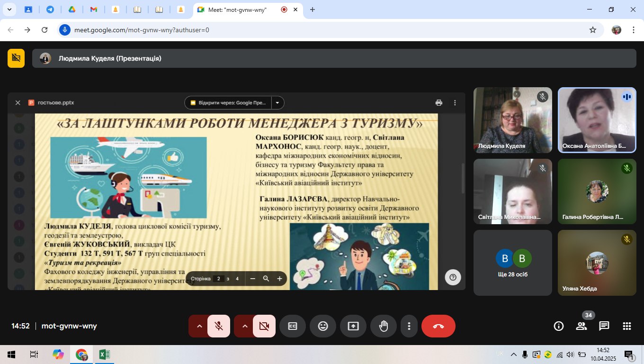Expand audio settings chevron beside microphone
This screenshot has height=364, width=644.
pos(199,326)
